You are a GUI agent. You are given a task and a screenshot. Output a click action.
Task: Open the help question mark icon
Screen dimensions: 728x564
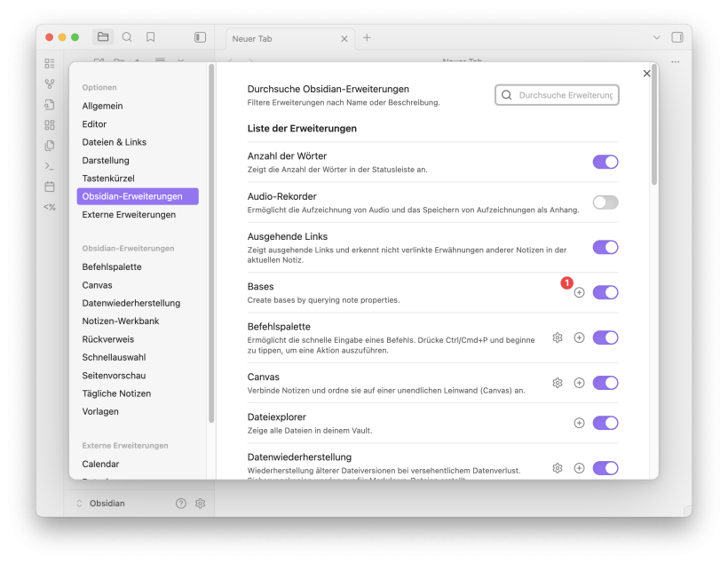pyautogui.click(x=181, y=503)
